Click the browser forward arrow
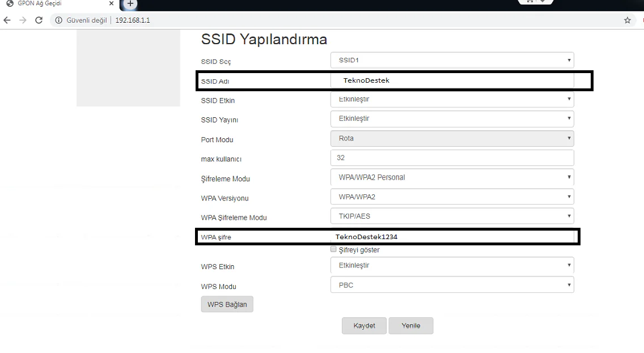Image resolution: width=644 pixels, height=353 pixels. pos(23,20)
